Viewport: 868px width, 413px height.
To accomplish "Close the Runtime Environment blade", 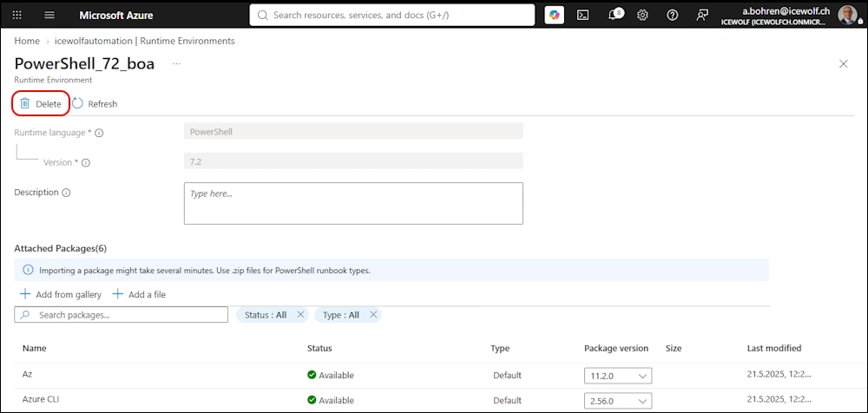I will (x=844, y=63).
